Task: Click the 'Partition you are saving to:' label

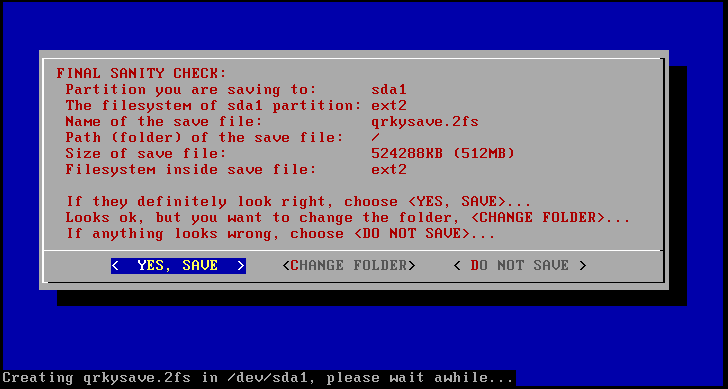Action: [191, 89]
